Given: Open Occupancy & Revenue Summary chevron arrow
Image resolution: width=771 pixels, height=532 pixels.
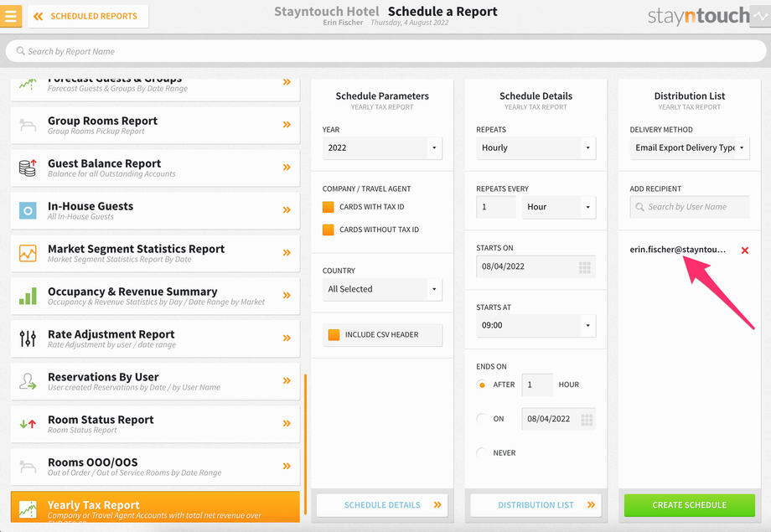Looking at the screenshot, I should coord(287,295).
